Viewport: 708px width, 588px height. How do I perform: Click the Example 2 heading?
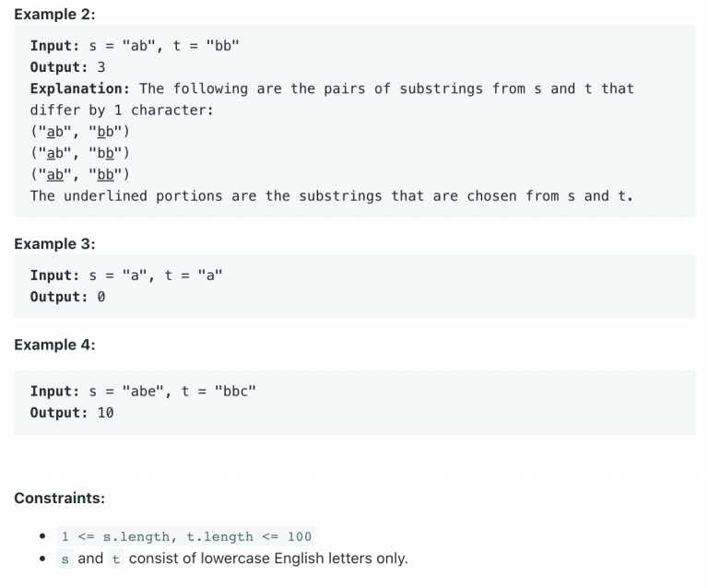click(54, 14)
